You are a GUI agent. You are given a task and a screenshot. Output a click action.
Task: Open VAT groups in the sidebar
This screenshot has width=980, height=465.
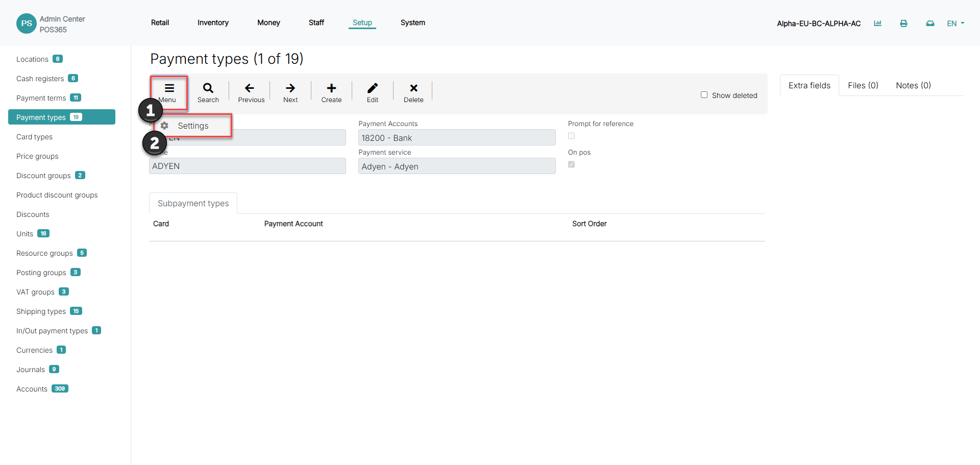[x=35, y=292]
